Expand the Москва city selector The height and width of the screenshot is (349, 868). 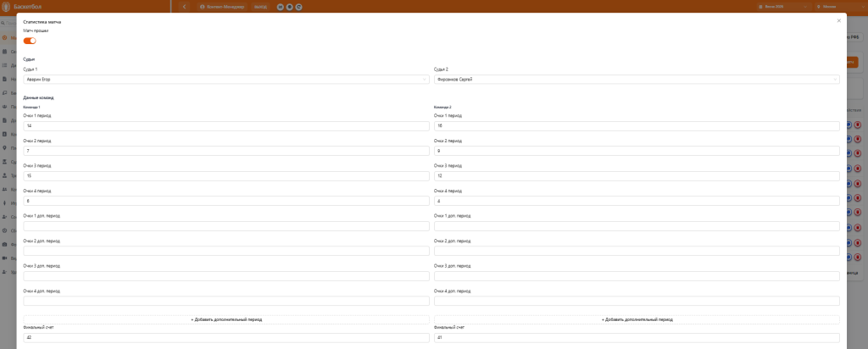click(841, 7)
